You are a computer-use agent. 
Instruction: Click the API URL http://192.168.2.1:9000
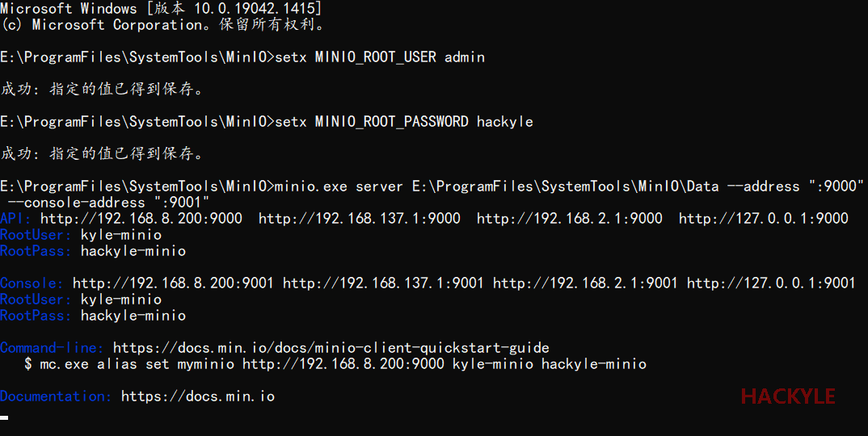click(x=570, y=219)
